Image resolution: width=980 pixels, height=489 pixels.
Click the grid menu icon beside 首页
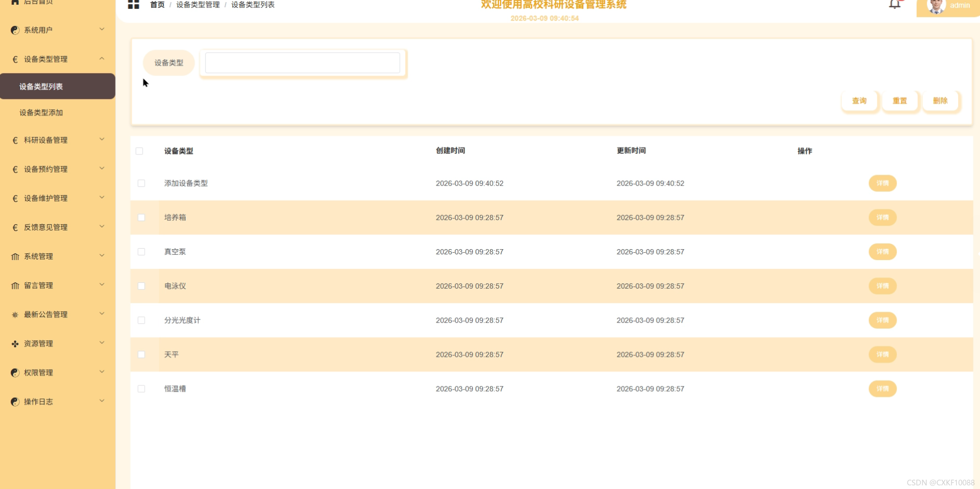pos(133,5)
